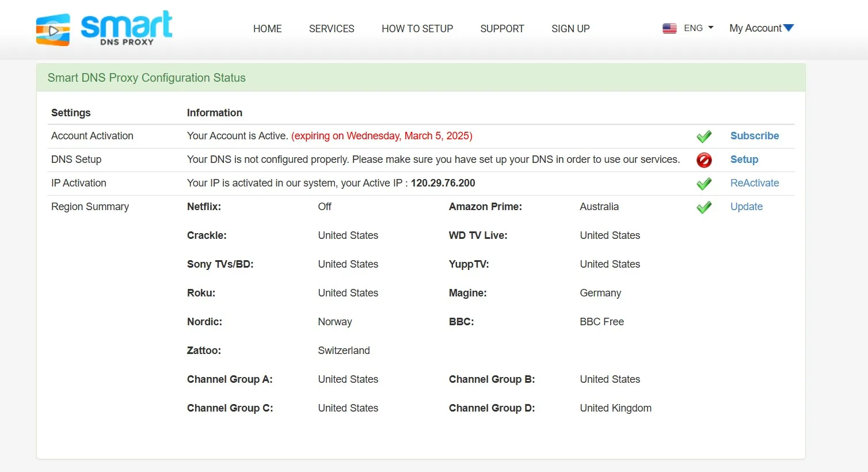The width and height of the screenshot is (868, 472).
Task: Click ReActivate on the IP Activation row
Action: [x=754, y=183]
